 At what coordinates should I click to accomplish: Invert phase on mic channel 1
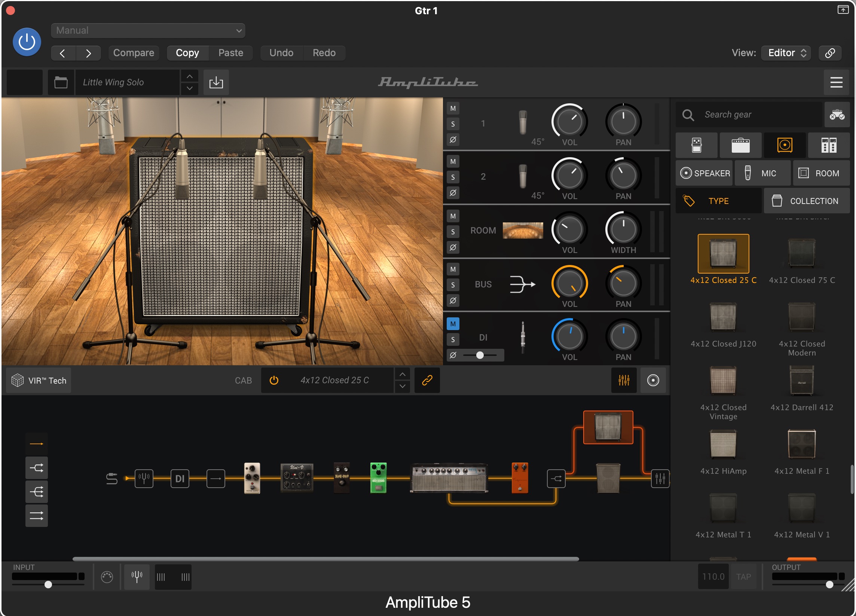point(453,139)
